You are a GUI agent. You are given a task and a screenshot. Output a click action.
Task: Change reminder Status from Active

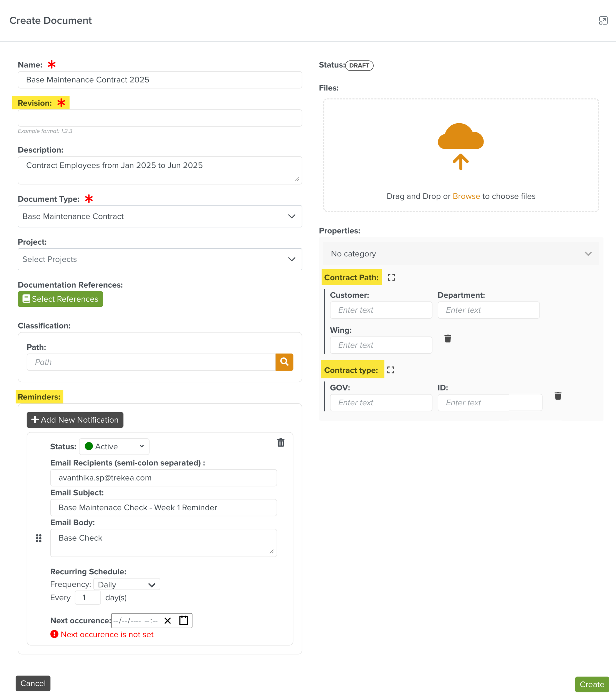(114, 446)
